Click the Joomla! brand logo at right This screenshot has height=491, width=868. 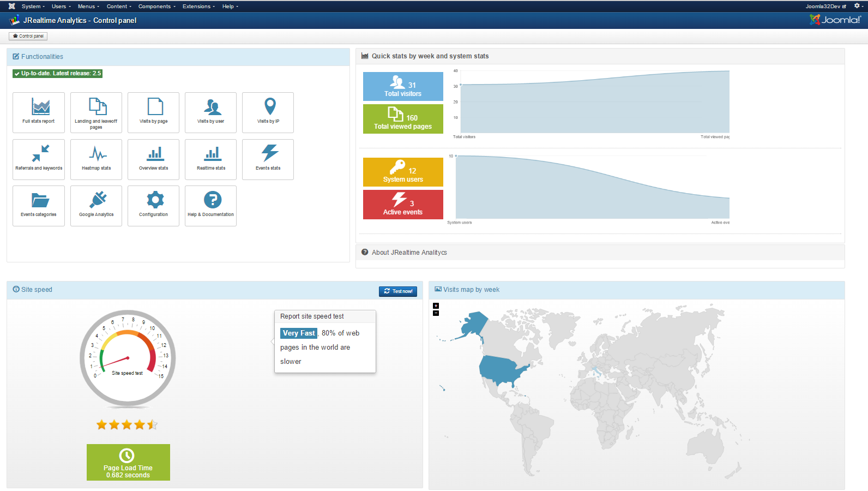tap(835, 20)
